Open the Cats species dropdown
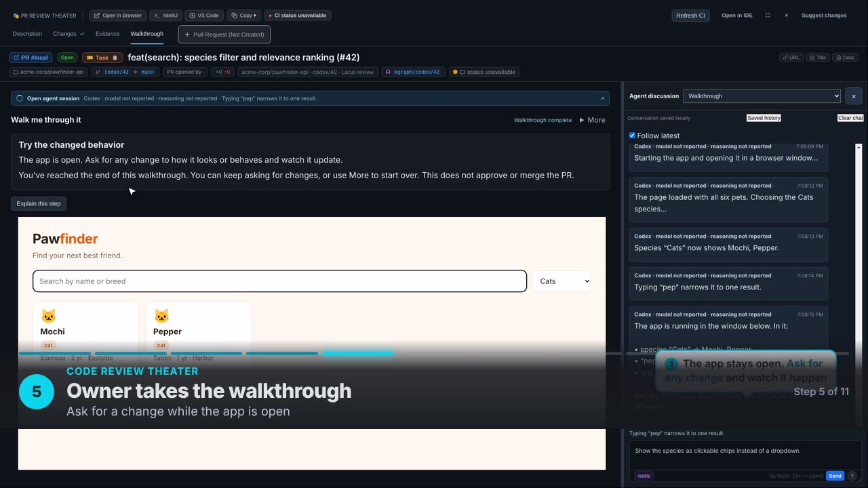Image resolution: width=868 pixels, height=488 pixels. [561, 281]
